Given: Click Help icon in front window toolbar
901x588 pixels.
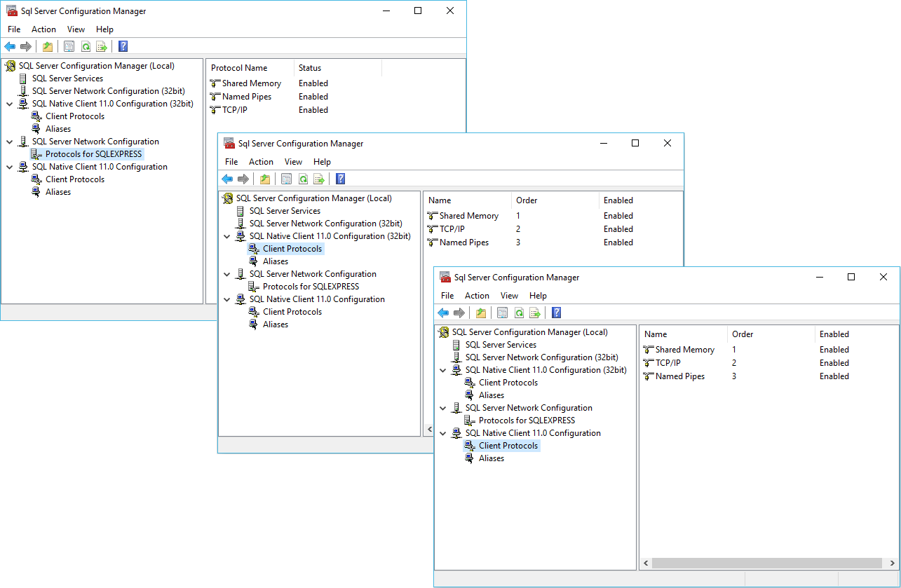Looking at the screenshot, I should tap(556, 313).
